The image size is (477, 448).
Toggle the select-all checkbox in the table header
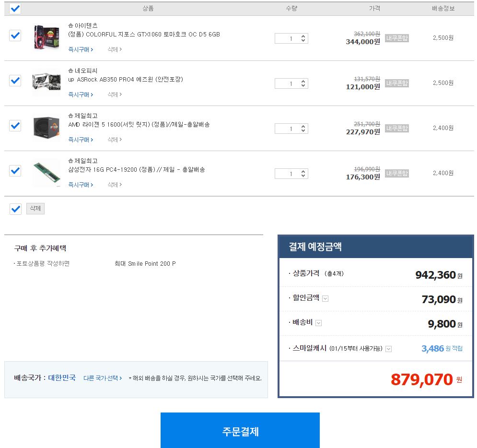[x=15, y=9]
